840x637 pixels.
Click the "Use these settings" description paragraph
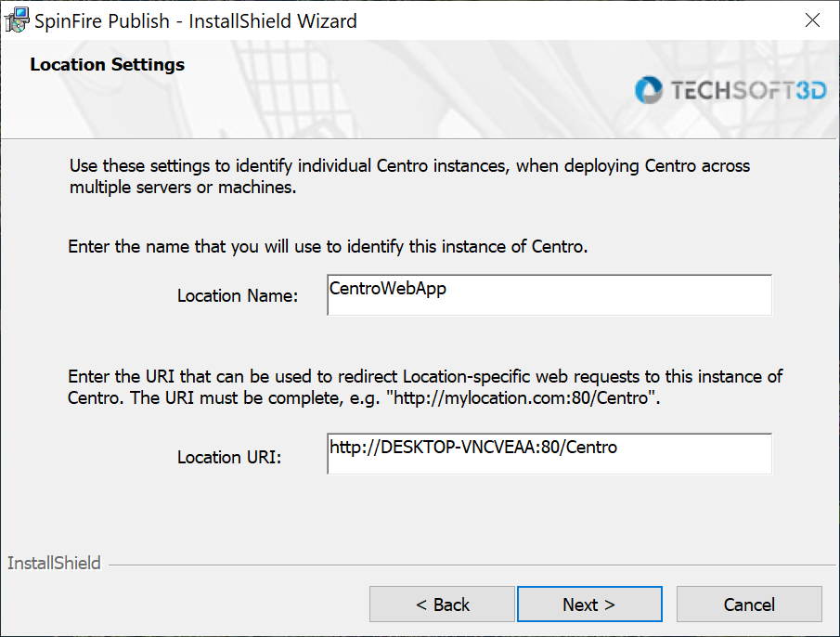pos(409,176)
